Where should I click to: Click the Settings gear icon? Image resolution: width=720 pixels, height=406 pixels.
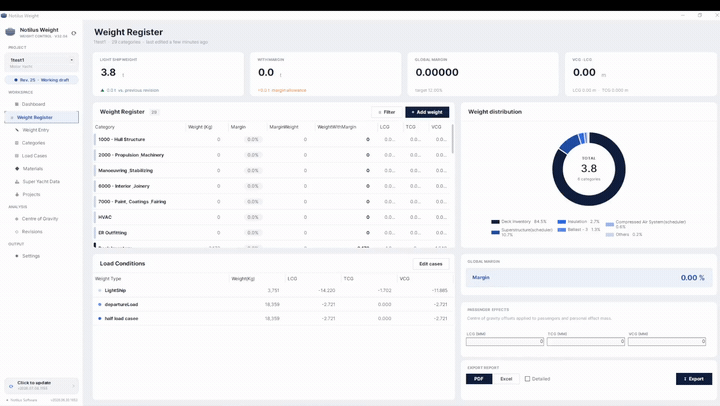pos(17,256)
